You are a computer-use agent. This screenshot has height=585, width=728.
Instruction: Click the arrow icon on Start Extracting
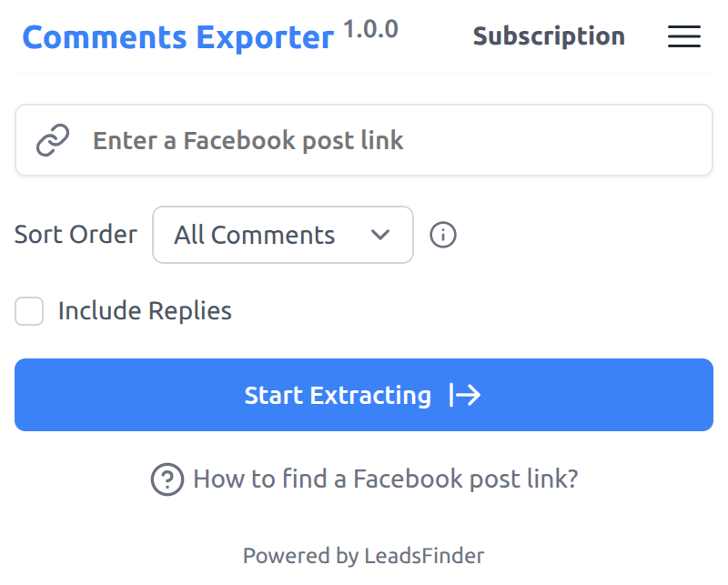coord(465,395)
